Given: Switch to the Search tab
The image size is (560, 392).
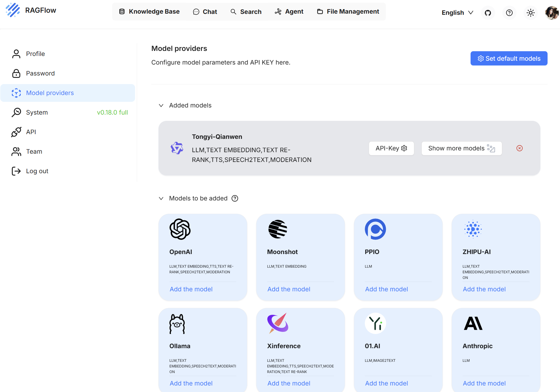Looking at the screenshot, I should 246,12.
